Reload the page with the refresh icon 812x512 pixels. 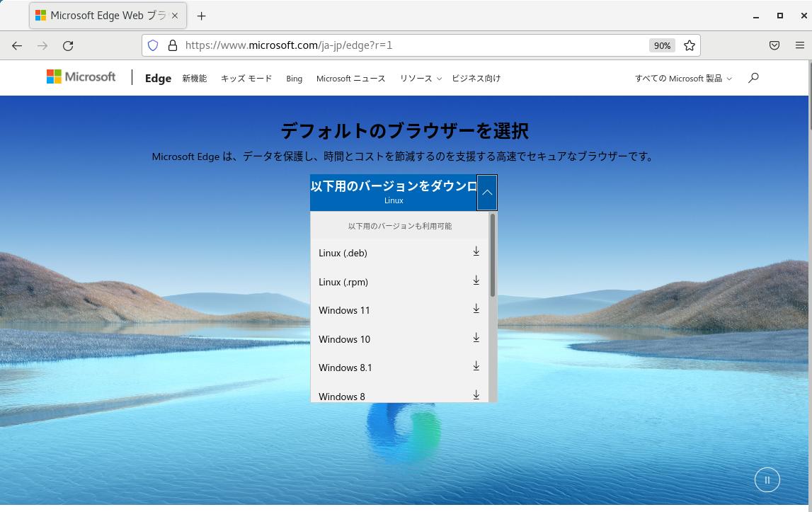(x=68, y=45)
